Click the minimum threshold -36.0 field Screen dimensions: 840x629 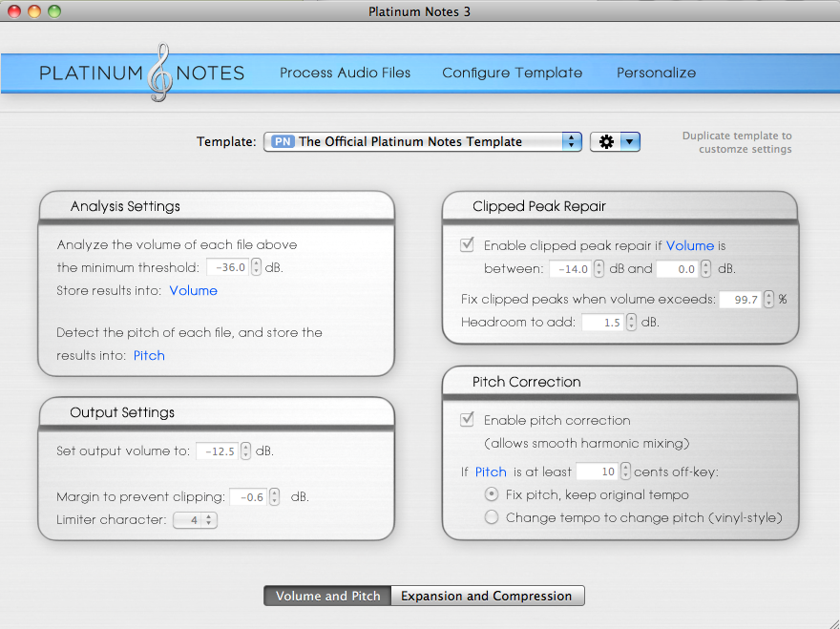[x=228, y=267]
